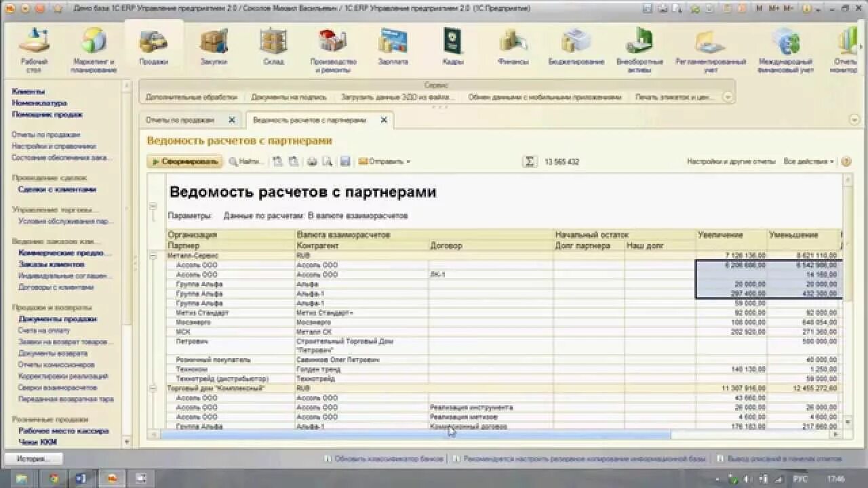
Task: Expand the Сервис commands overflow arrow
Action: 727,97
